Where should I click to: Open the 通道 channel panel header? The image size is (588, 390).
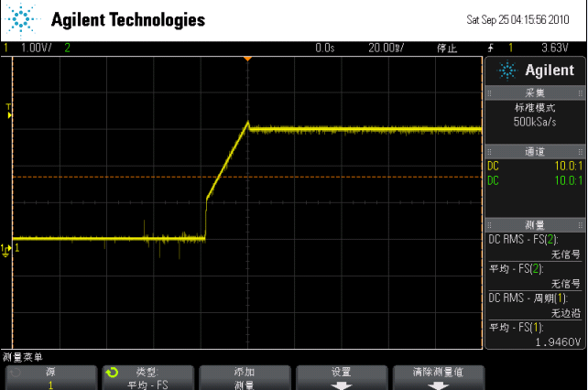[535, 151]
